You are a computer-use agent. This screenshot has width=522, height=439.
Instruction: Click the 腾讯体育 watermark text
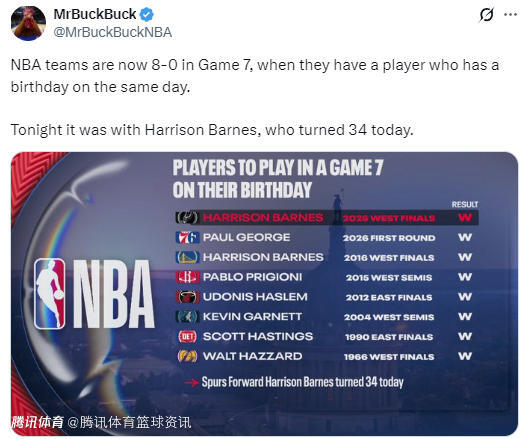click(37, 422)
